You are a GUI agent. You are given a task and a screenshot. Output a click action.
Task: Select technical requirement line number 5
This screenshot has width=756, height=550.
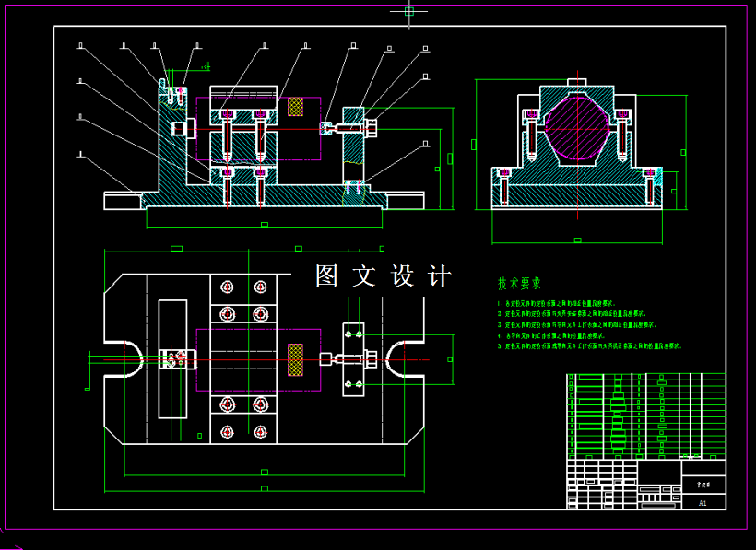coord(590,346)
